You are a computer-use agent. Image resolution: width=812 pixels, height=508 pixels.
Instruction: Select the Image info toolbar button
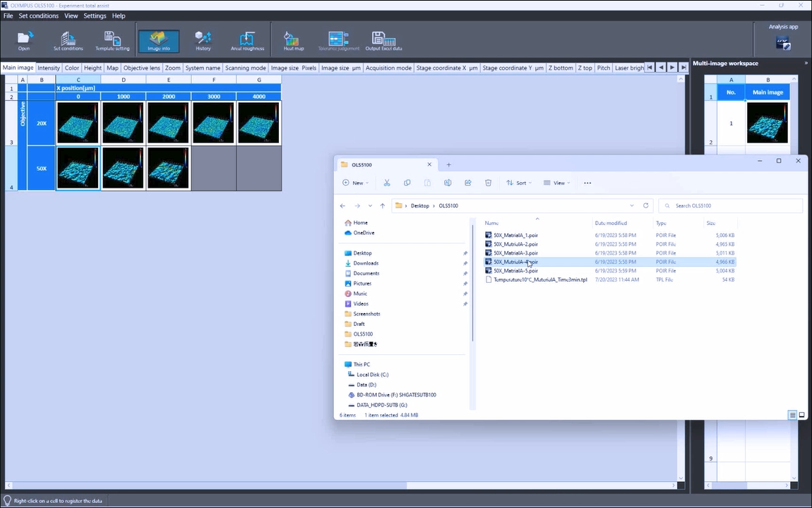point(158,41)
